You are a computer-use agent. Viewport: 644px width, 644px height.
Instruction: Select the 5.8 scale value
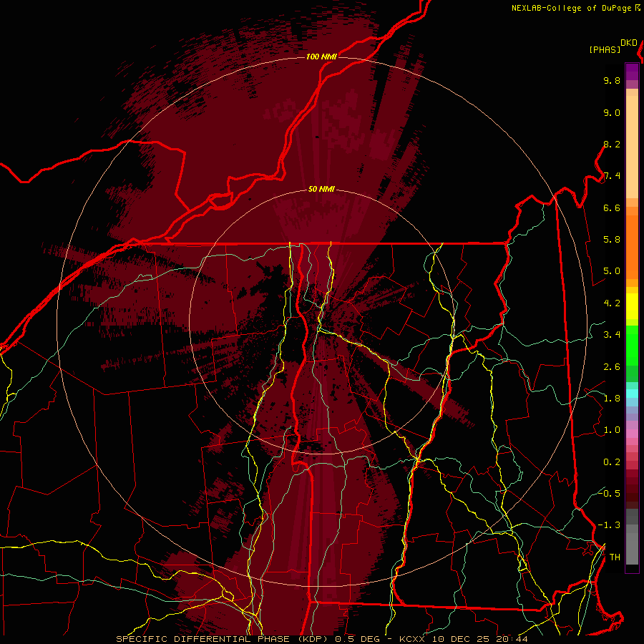(612, 240)
